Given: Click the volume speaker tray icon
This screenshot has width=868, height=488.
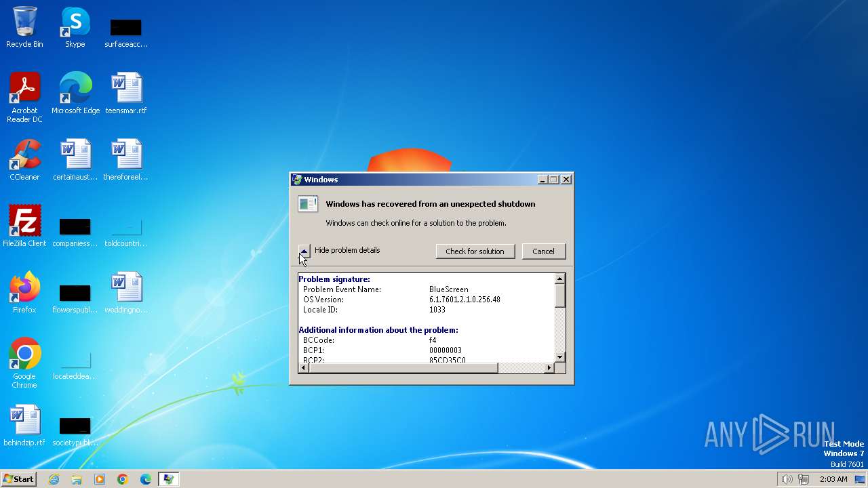Looking at the screenshot, I should point(787,479).
